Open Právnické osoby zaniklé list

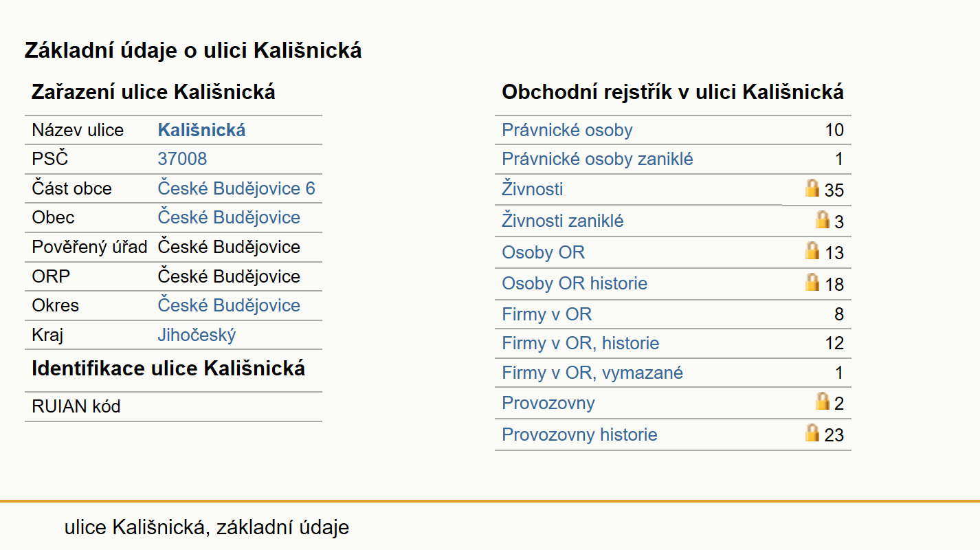597,159
